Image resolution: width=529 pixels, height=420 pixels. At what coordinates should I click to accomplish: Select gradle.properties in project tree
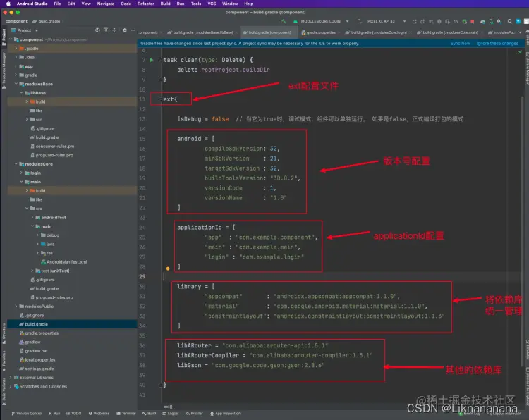pyautogui.click(x=39, y=333)
